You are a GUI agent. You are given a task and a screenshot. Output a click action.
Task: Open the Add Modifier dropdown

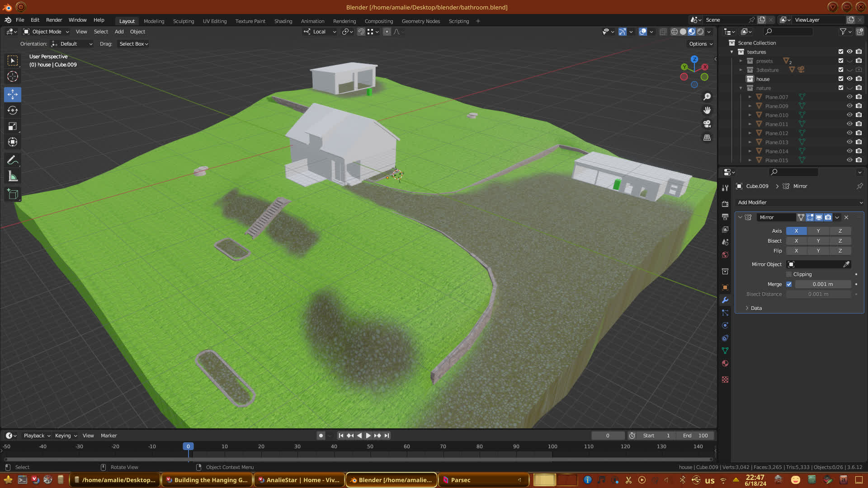point(799,202)
